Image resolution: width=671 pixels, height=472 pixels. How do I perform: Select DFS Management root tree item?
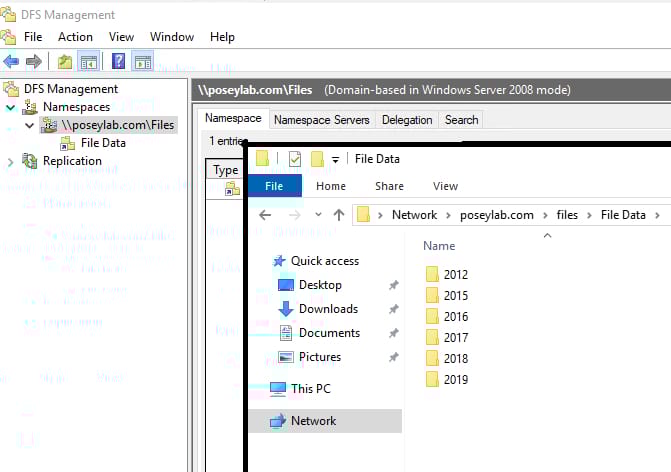point(71,89)
